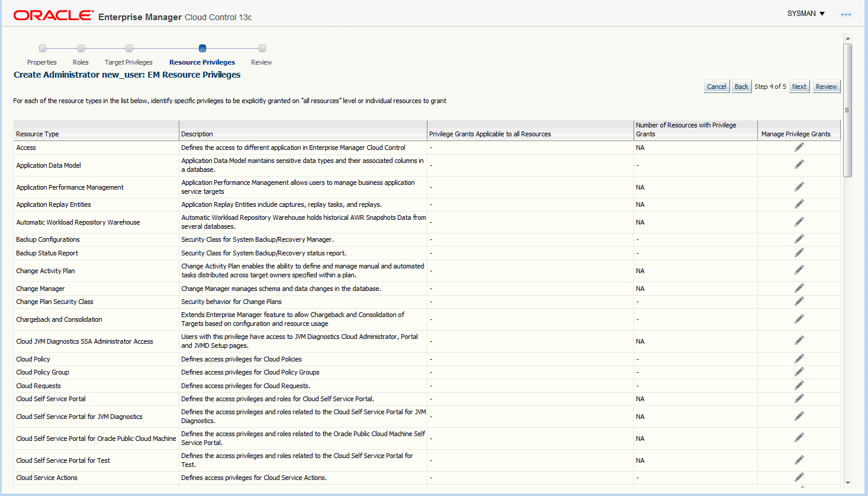
Task: Select the 'Cloud Requests' resource type cell
Action: [97, 386]
